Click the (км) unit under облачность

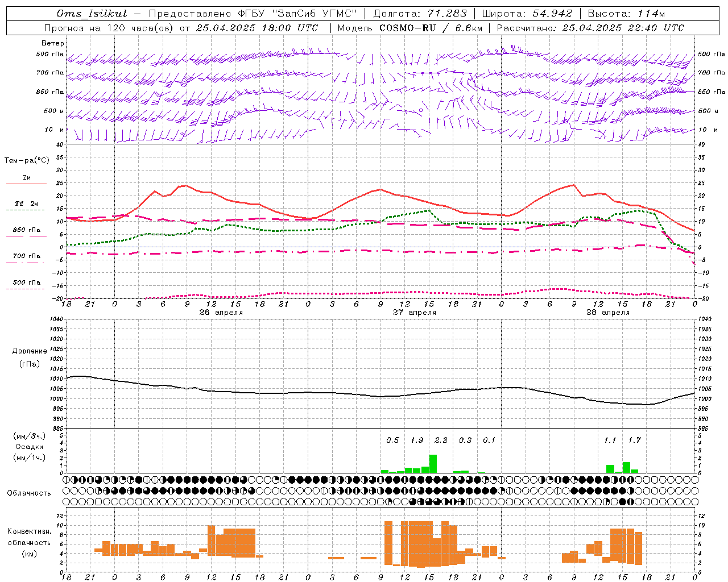click(29, 554)
